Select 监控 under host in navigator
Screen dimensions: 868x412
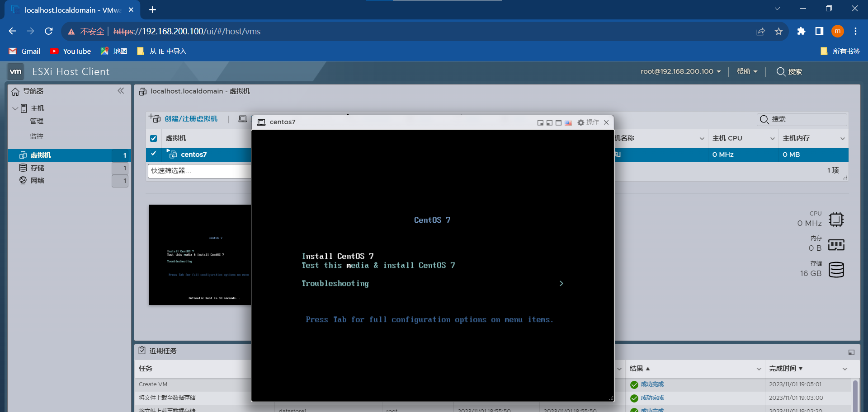coord(37,136)
